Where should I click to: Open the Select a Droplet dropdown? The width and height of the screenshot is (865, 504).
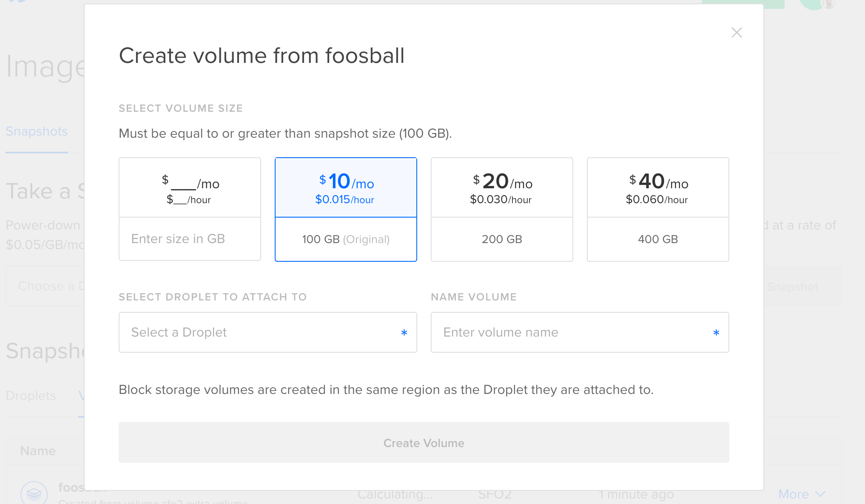coord(268,332)
